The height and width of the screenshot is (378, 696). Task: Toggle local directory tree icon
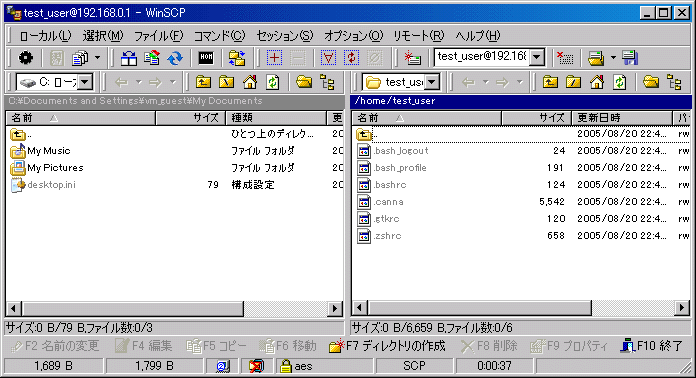coord(328,82)
